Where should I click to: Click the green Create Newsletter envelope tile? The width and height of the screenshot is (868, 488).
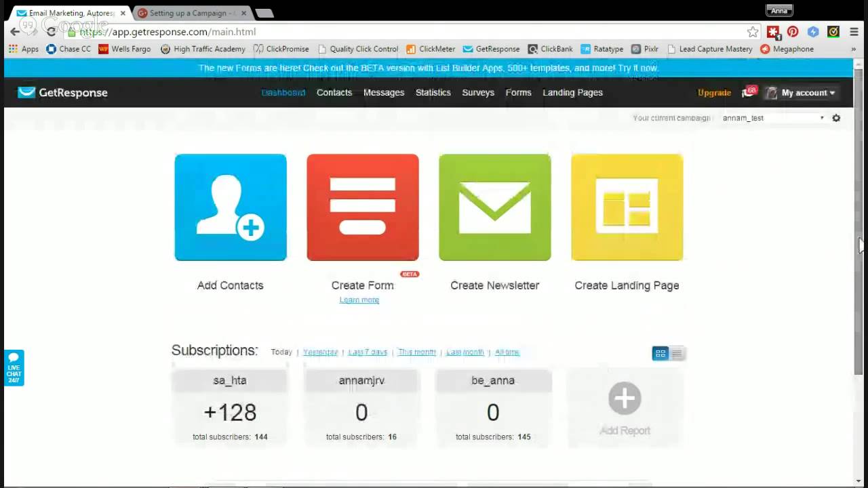tap(495, 207)
